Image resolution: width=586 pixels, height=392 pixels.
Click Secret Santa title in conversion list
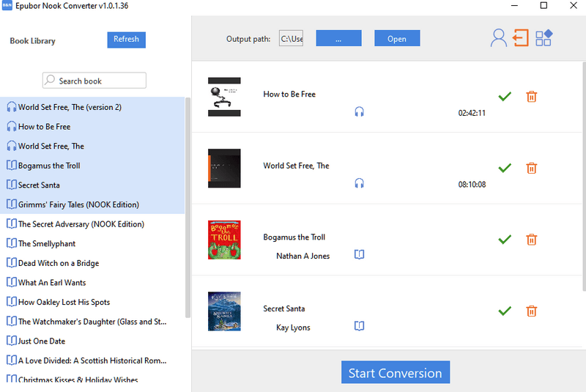284,308
